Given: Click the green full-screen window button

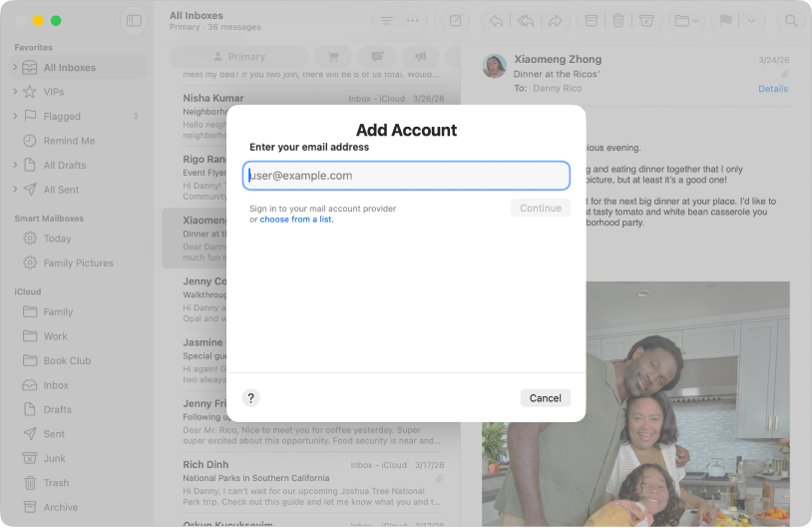Looking at the screenshot, I should 56,21.
